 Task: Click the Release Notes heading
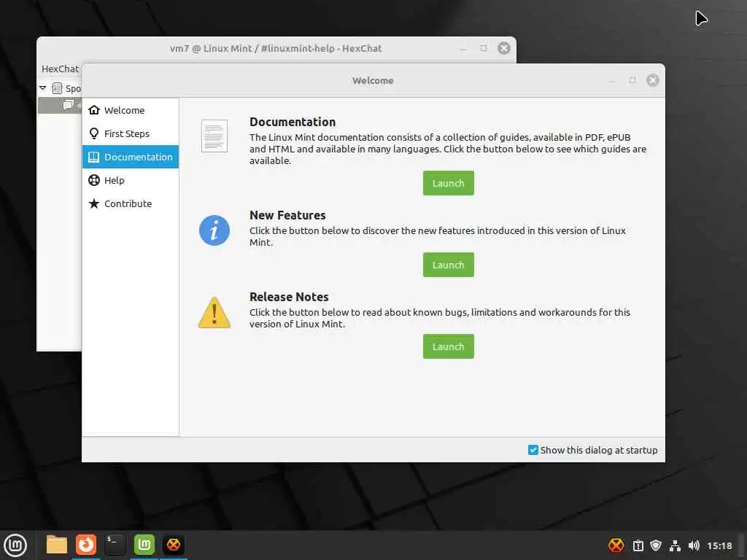[289, 297]
